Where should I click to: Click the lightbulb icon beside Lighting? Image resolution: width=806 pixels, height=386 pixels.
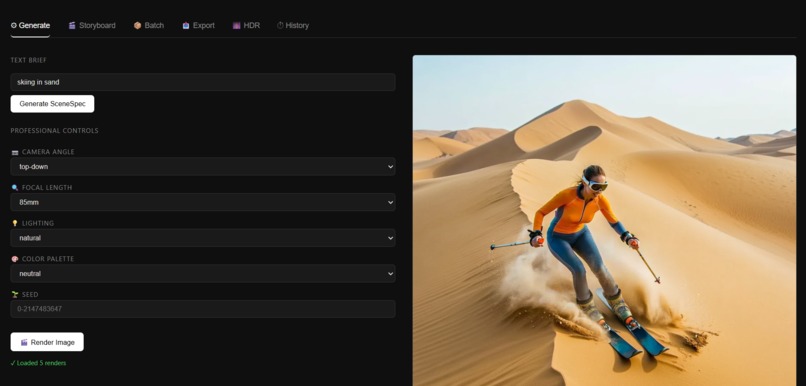(14, 224)
